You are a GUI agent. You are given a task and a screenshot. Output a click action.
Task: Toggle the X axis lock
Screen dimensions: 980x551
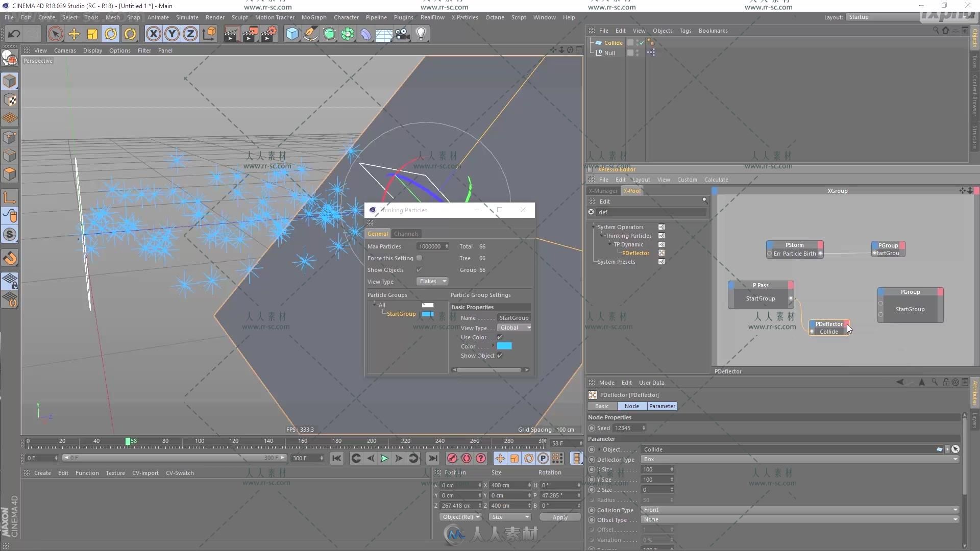153,34
